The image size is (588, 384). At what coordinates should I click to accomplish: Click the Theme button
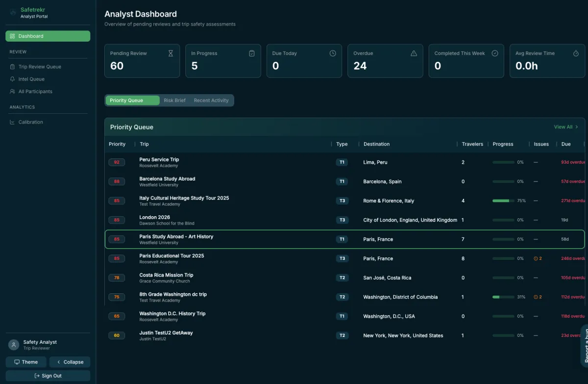26,362
